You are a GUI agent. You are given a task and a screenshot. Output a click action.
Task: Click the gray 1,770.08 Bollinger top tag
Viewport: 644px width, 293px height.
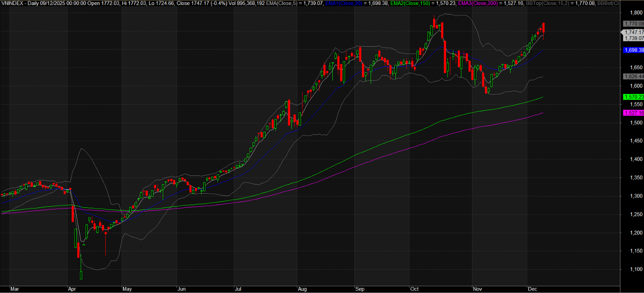[x=633, y=23]
